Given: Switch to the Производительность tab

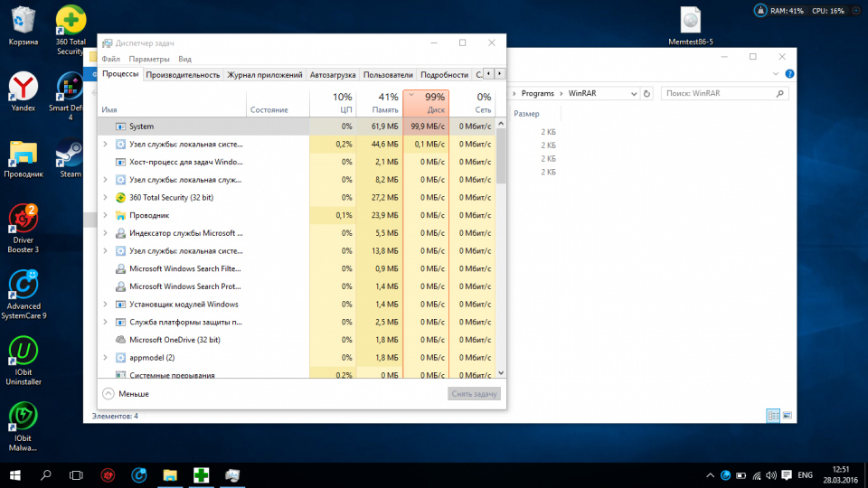Looking at the screenshot, I should (183, 75).
